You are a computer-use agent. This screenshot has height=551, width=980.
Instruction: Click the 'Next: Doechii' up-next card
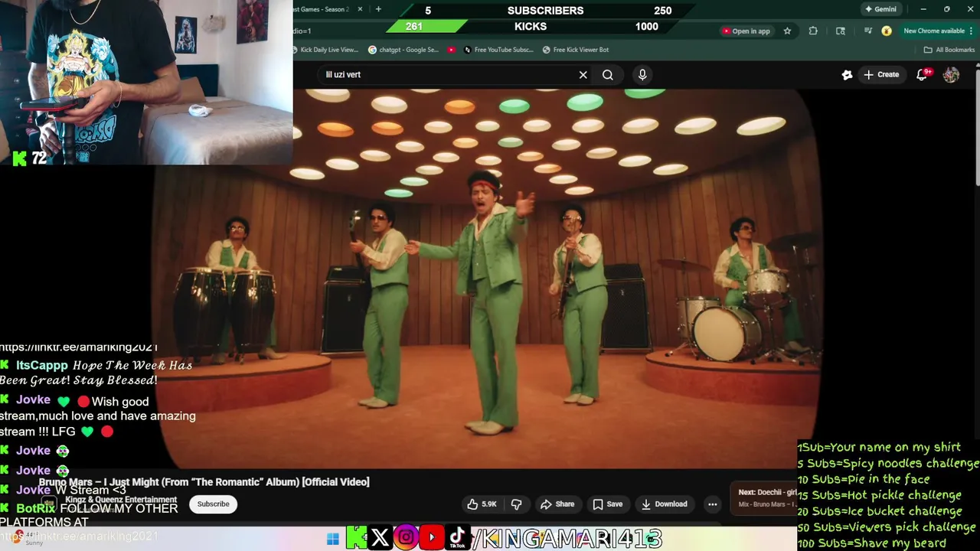point(764,497)
